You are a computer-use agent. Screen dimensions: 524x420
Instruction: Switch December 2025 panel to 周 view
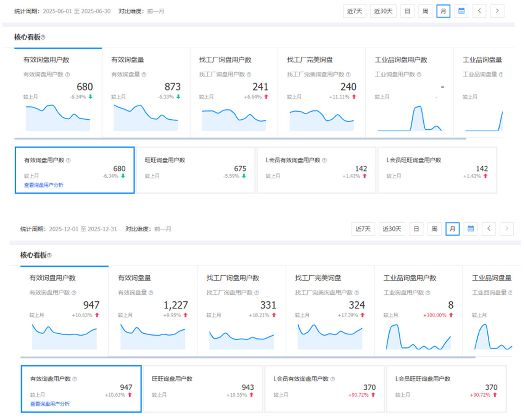tap(434, 229)
